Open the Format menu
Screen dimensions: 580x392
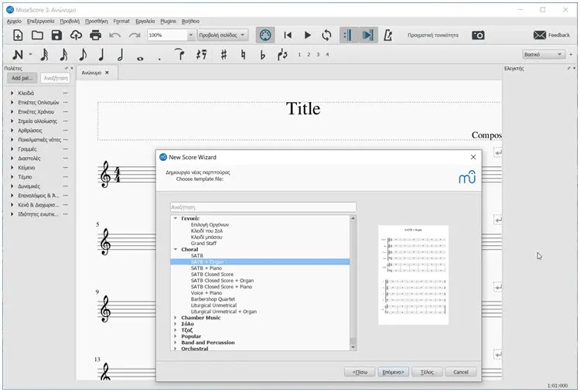point(121,21)
